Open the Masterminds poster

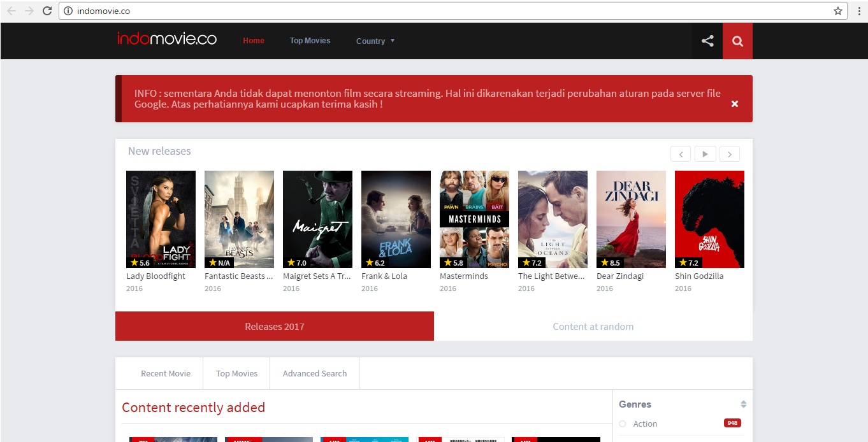click(x=474, y=219)
